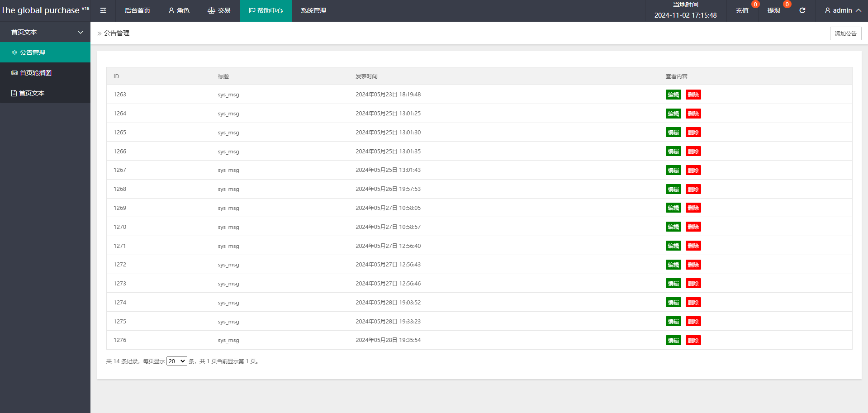Delete announcement with ID 1276
The width and height of the screenshot is (868, 413).
click(693, 341)
